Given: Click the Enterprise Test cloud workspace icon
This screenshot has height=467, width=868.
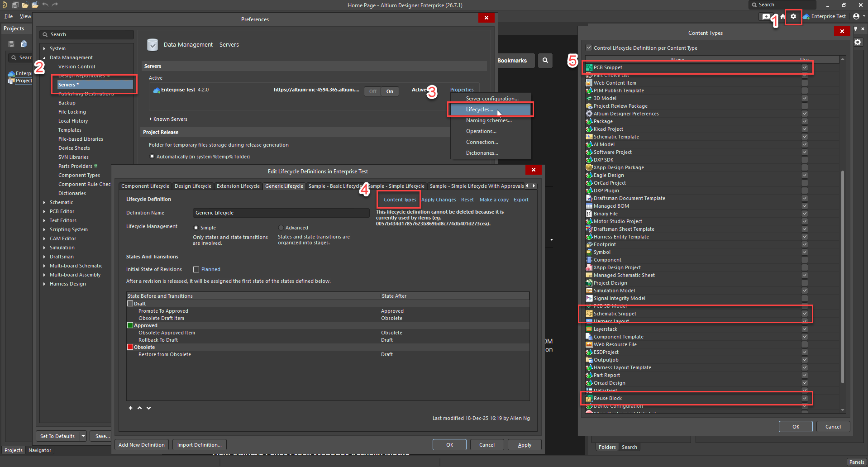Looking at the screenshot, I should coord(806,16).
